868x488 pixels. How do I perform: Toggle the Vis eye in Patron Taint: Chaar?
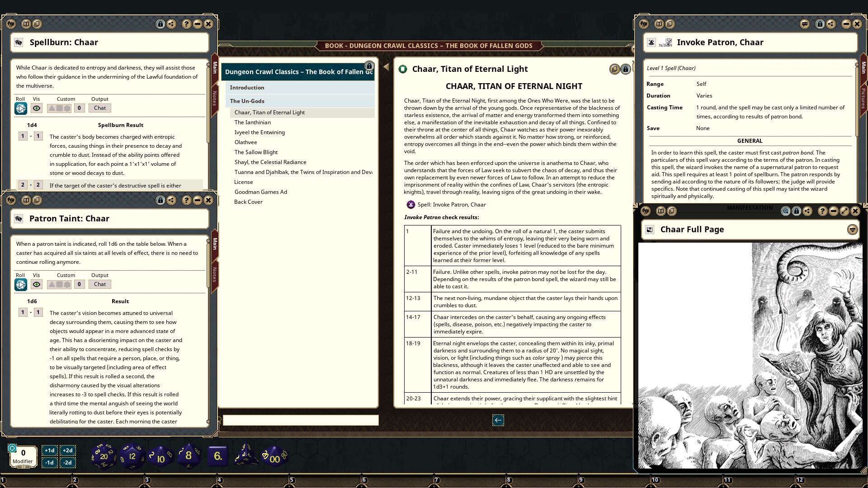tap(36, 284)
